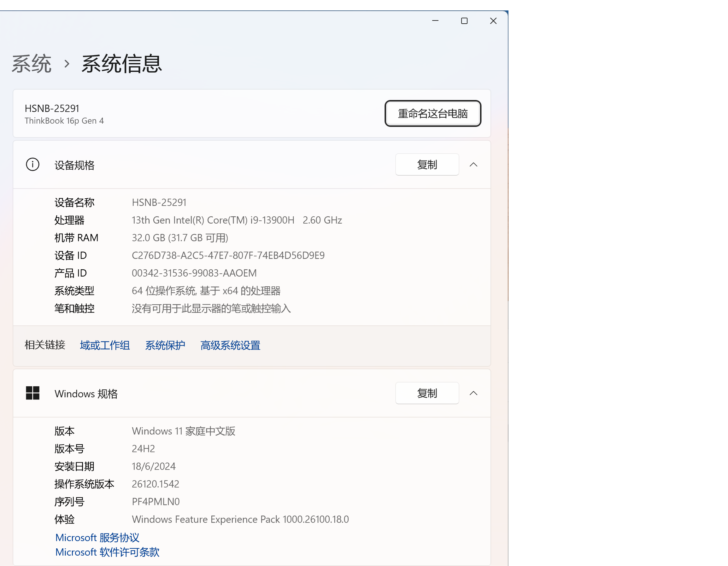Copy Windows specifications with 复制 button
The width and height of the screenshot is (728, 566).
pos(427,393)
